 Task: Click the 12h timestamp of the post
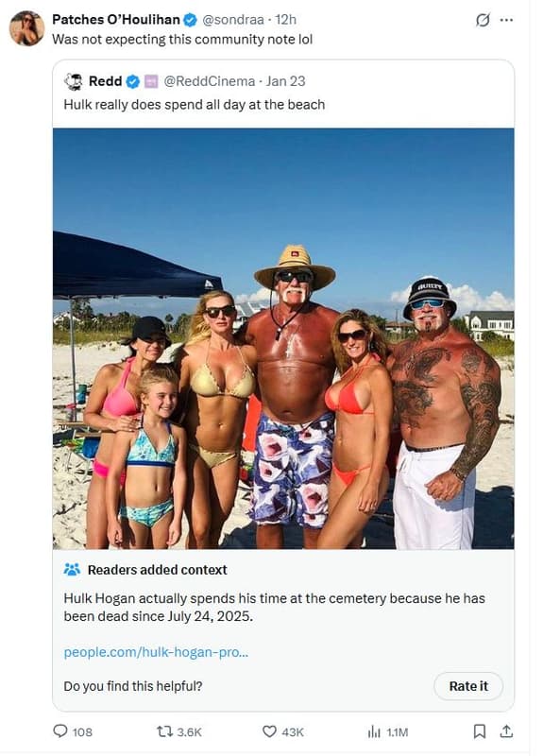tap(286, 19)
